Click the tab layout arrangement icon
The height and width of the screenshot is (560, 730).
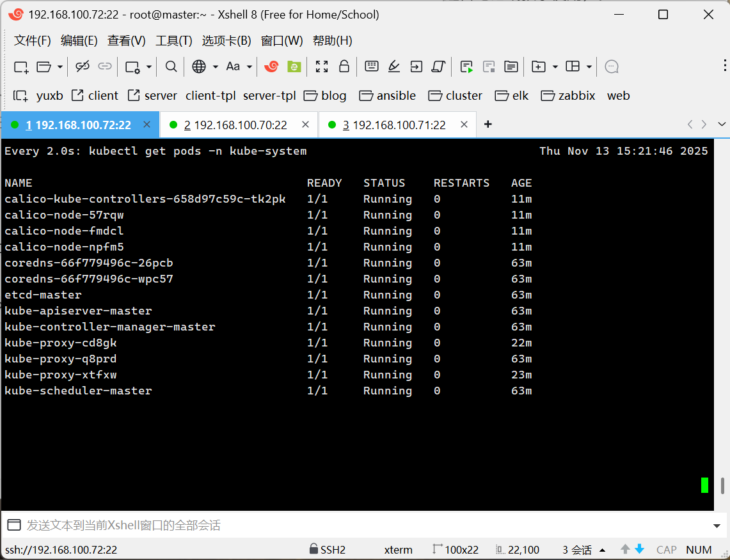pyautogui.click(x=572, y=66)
